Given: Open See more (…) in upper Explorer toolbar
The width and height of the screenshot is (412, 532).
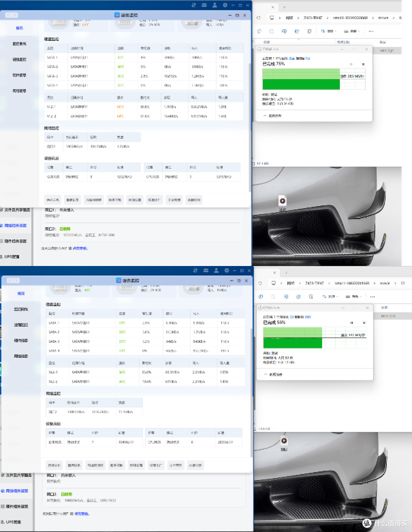Looking at the screenshot, I should 371,31.
